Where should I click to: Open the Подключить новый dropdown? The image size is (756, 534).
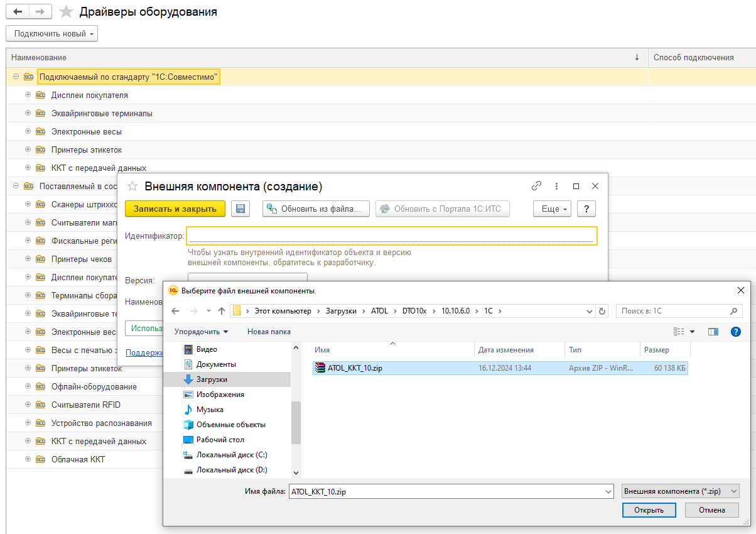point(52,33)
